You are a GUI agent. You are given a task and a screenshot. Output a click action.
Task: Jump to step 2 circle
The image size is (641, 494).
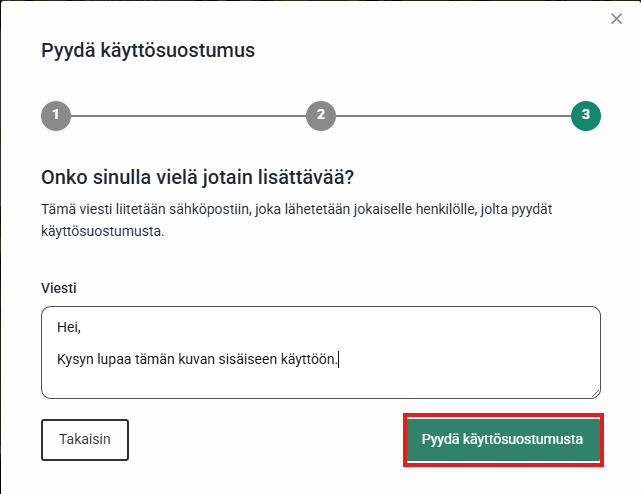click(x=320, y=115)
